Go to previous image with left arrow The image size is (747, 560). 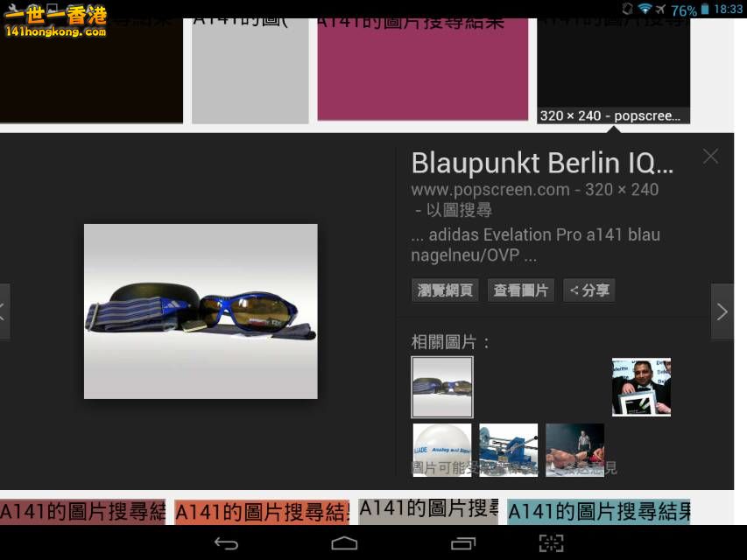tap(4, 311)
